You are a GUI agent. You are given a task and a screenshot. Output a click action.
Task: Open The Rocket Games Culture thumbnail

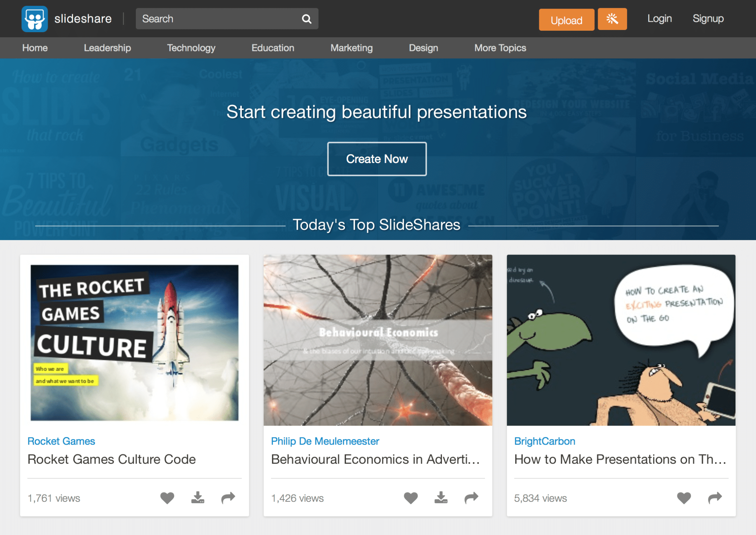[x=134, y=343]
